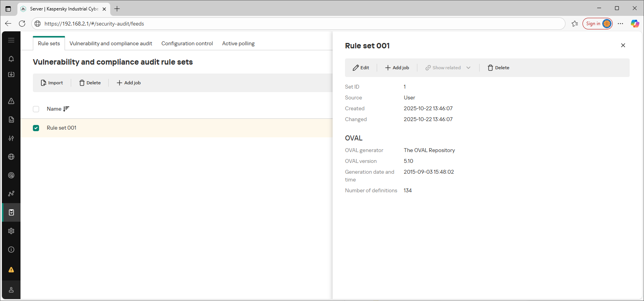
Task: Switch to Active polling tab
Action: tap(238, 43)
